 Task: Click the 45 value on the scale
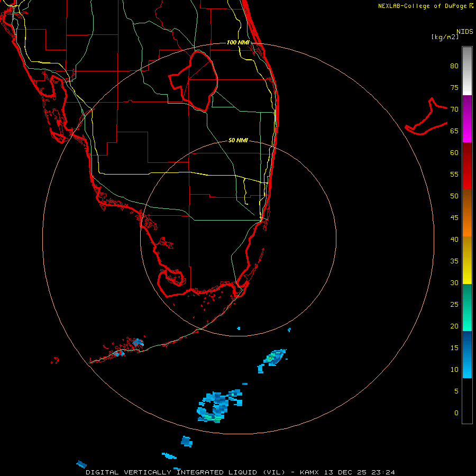(x=454, y=218)
